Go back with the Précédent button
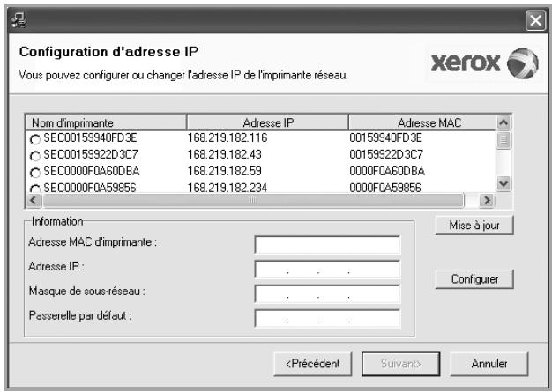The image size is (552, 392). pos(313,364)
